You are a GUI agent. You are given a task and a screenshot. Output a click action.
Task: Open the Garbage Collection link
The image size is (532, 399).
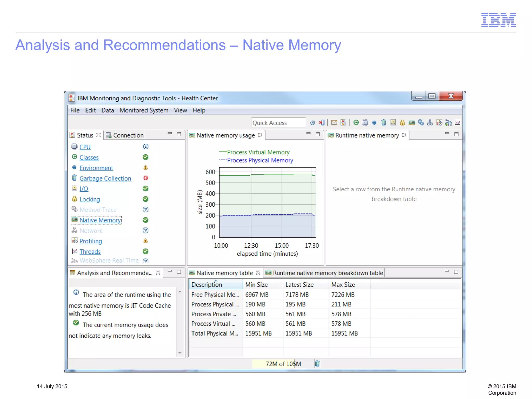(x=105, y=178)
